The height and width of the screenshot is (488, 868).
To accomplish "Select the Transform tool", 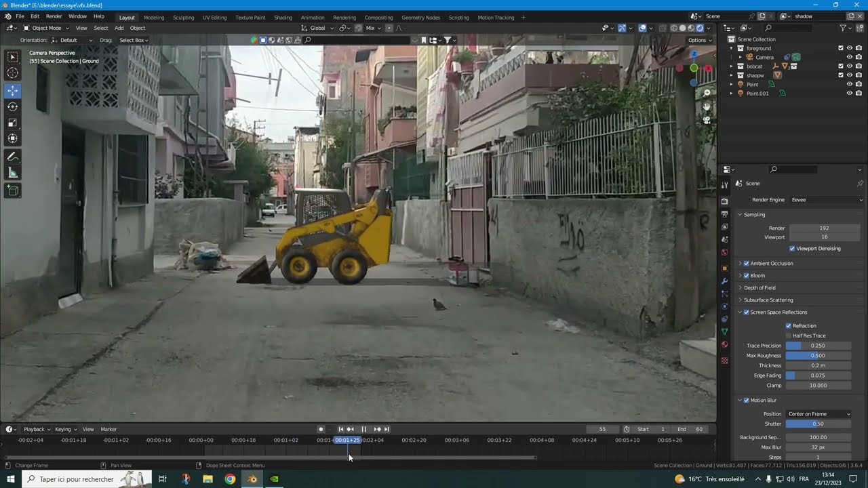I will (x=13, y=139).
